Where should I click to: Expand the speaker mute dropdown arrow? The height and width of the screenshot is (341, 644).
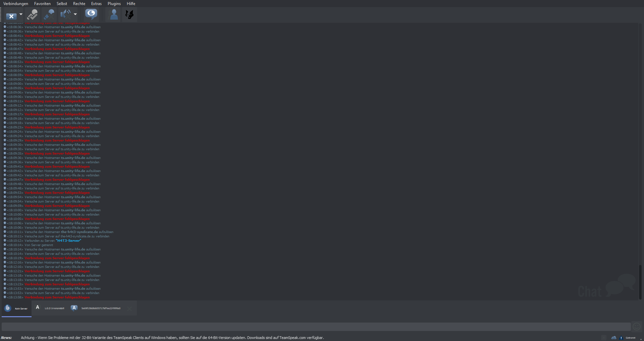[x=75, y=14]
